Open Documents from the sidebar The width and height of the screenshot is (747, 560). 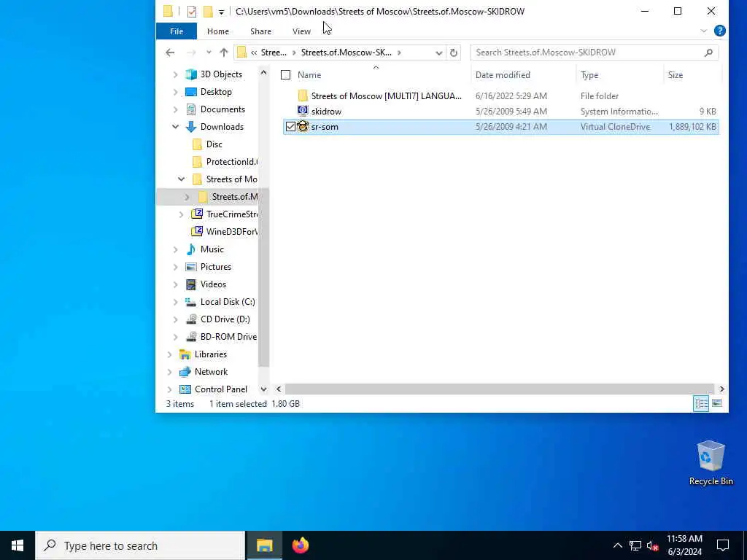tap(222, 109)
